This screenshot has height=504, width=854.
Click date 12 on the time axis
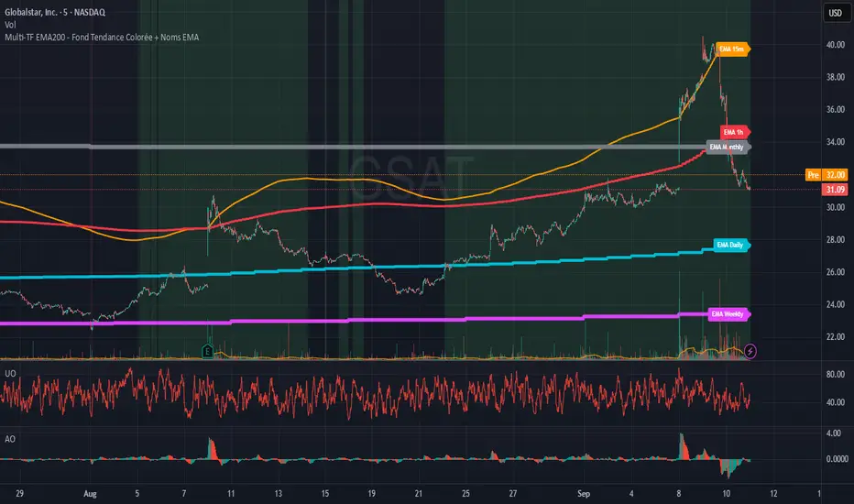pyautogui.click(x=773, y=494)
